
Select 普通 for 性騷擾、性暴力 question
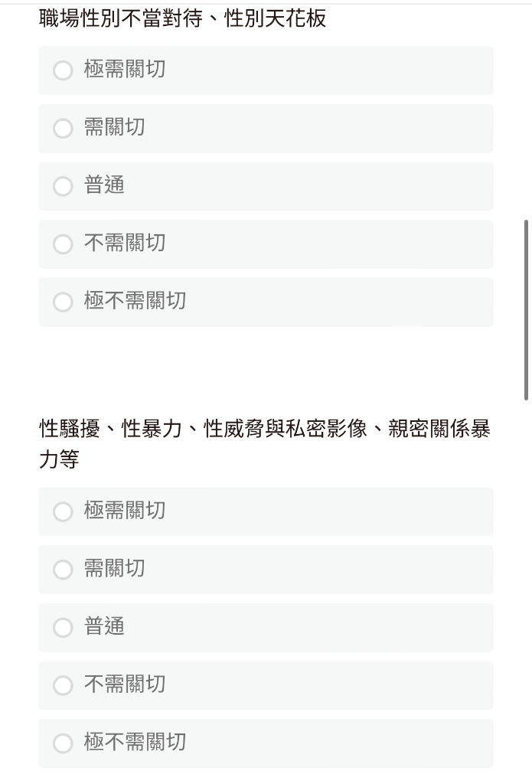point(266,628)
